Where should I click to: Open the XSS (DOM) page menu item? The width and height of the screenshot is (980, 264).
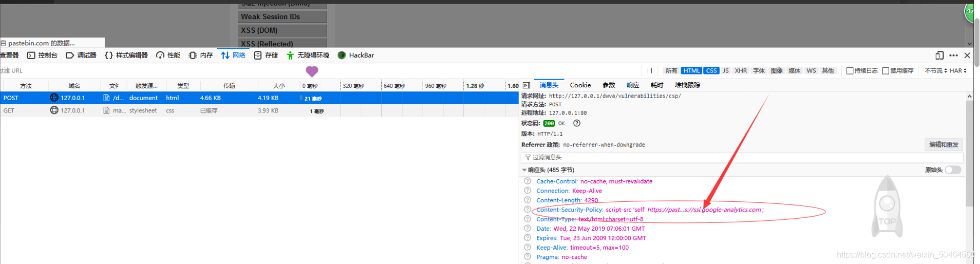click(282, 30)
